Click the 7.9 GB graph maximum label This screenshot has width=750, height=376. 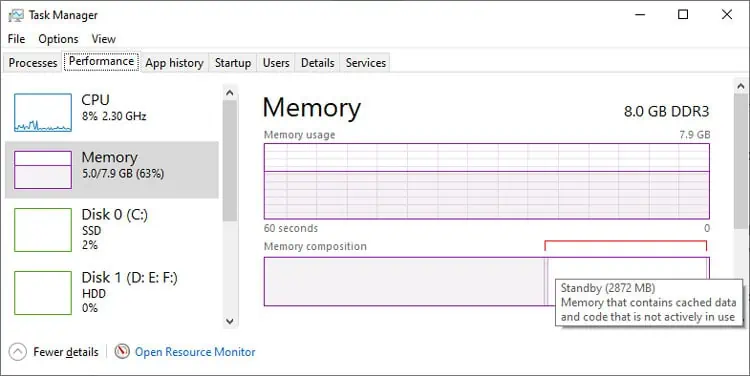pos(695,135)
